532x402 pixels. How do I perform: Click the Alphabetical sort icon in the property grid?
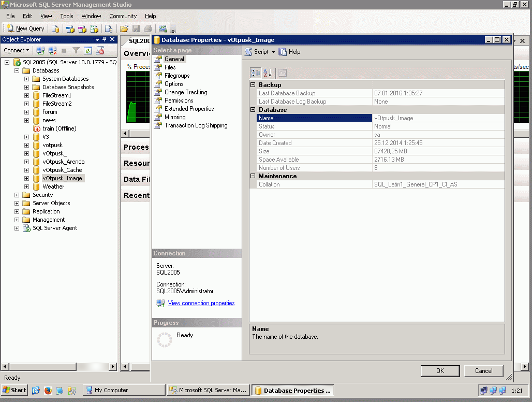click(268, 73)
